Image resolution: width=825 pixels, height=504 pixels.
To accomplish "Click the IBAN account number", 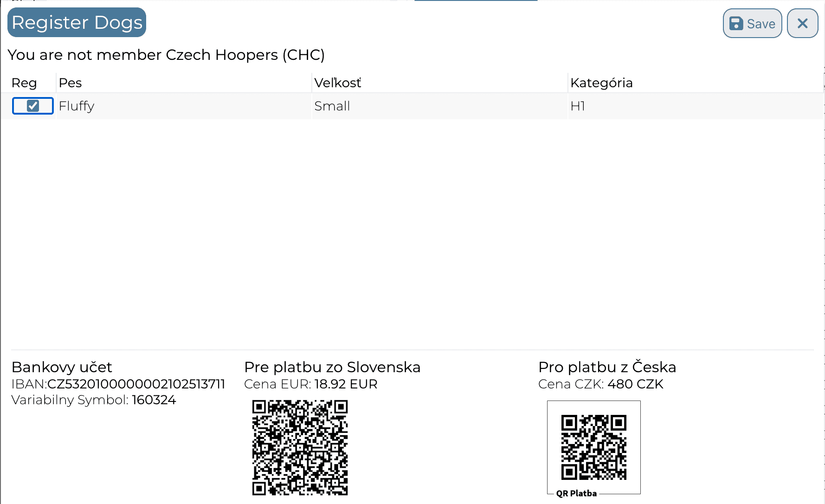I will [136, 384].
